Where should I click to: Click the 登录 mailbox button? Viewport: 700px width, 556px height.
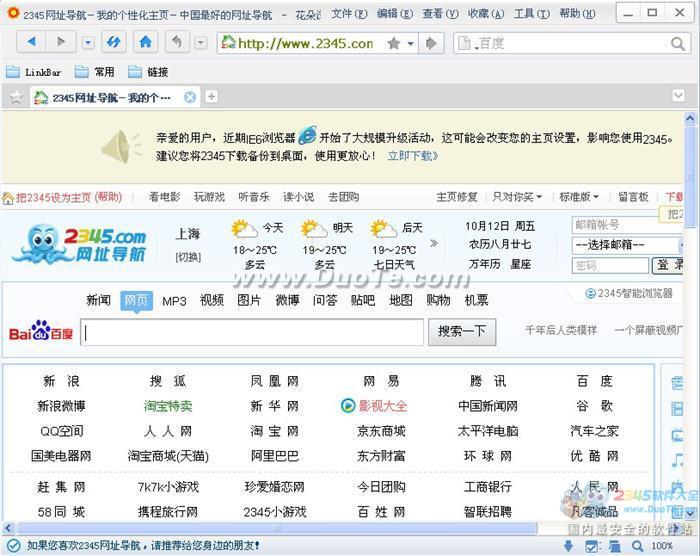click(667, 265)
